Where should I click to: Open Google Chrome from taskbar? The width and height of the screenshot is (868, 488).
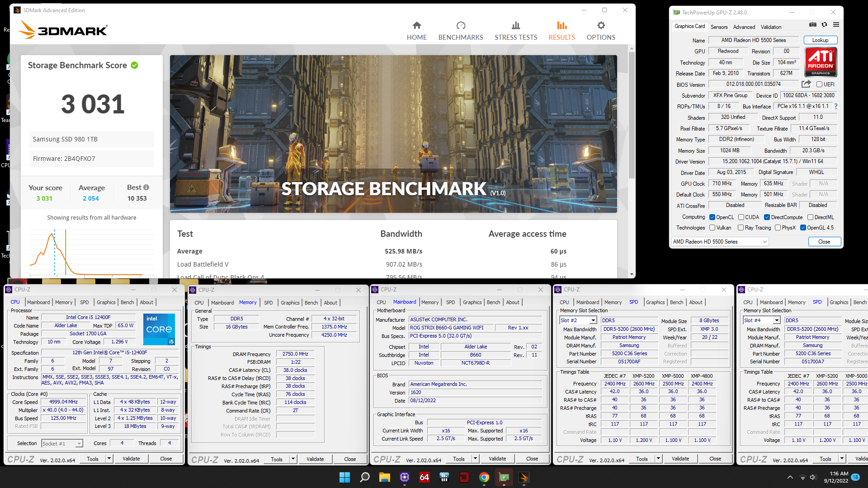tap(484, 477)
